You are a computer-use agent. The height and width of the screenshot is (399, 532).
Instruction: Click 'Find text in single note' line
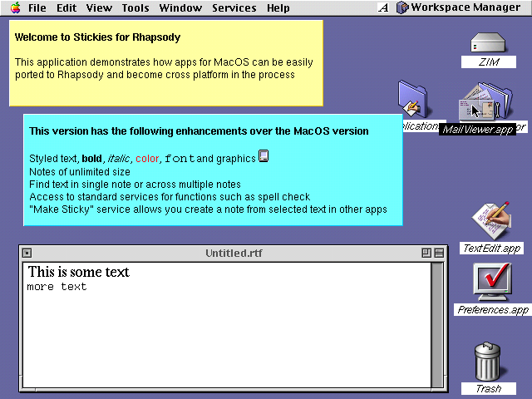pyautogui.click(x=135, y=185)
